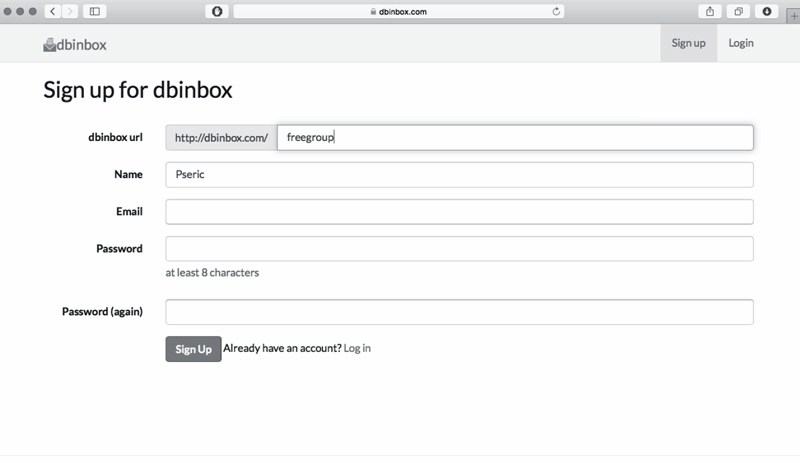Click the 'Already have an account?' text
Screen dimensions: 800x463
point(282,348)
